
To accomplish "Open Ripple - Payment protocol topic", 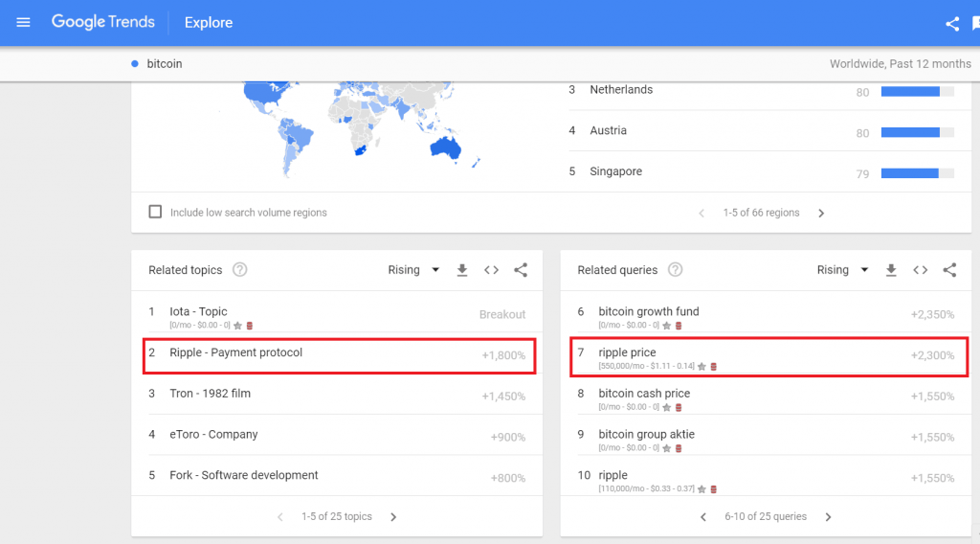I will click(x=235, y=352).
